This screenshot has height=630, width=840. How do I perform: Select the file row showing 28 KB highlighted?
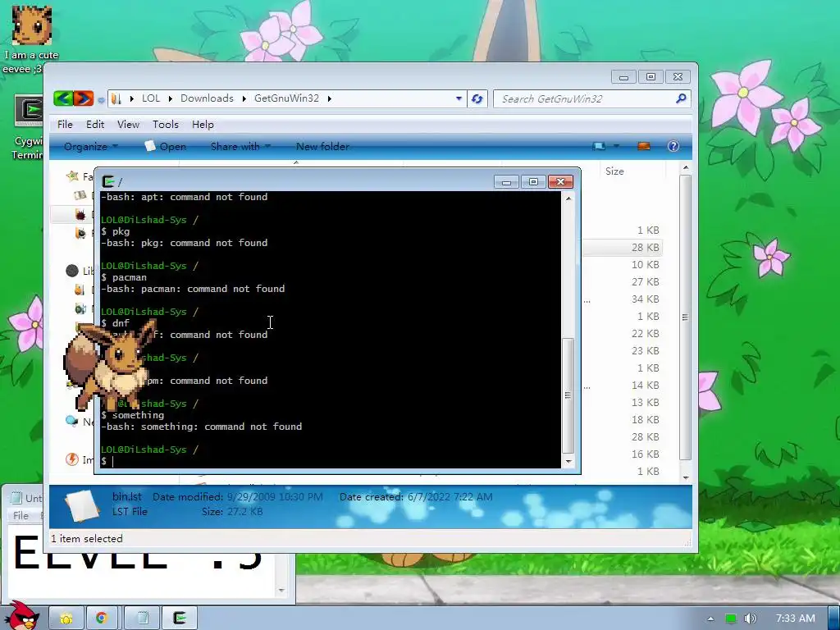623,248
